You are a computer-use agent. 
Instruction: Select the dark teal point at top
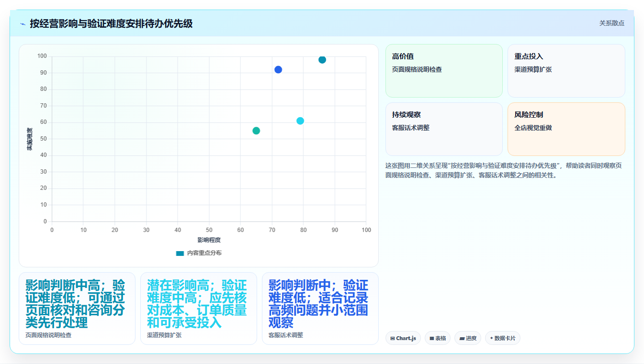(322, 60)
